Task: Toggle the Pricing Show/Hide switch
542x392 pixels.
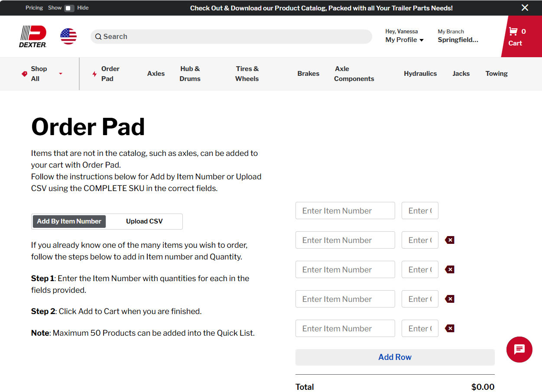Action: coord(69,8)
